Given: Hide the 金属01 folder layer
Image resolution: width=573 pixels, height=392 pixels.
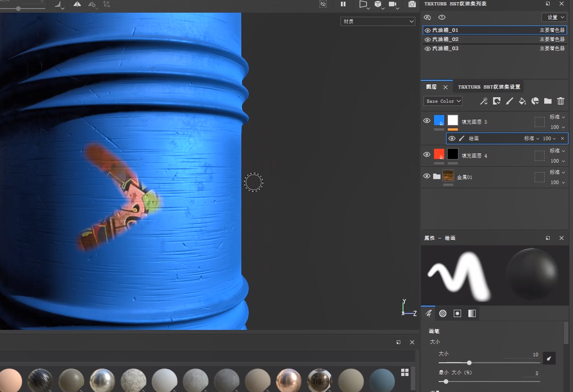Looking at the screenshot, I should 427,176.
